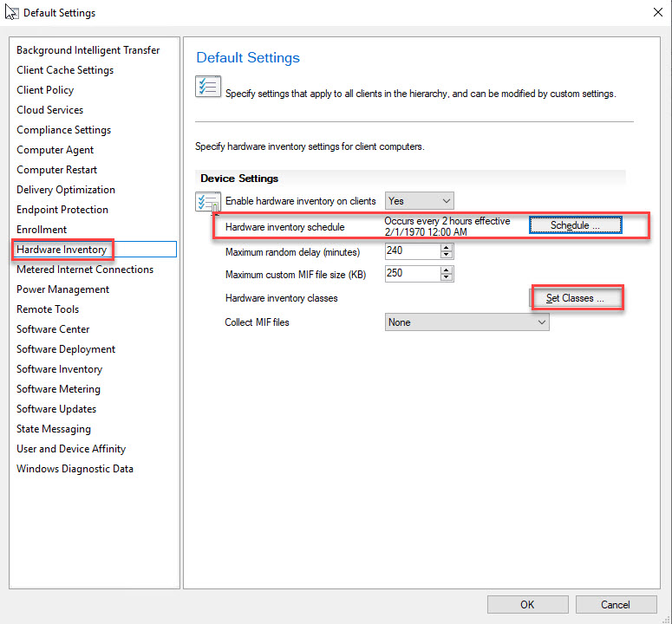Screen dimensions: 672x624
Task: Click the Schedule button
Action: [575, 225]
